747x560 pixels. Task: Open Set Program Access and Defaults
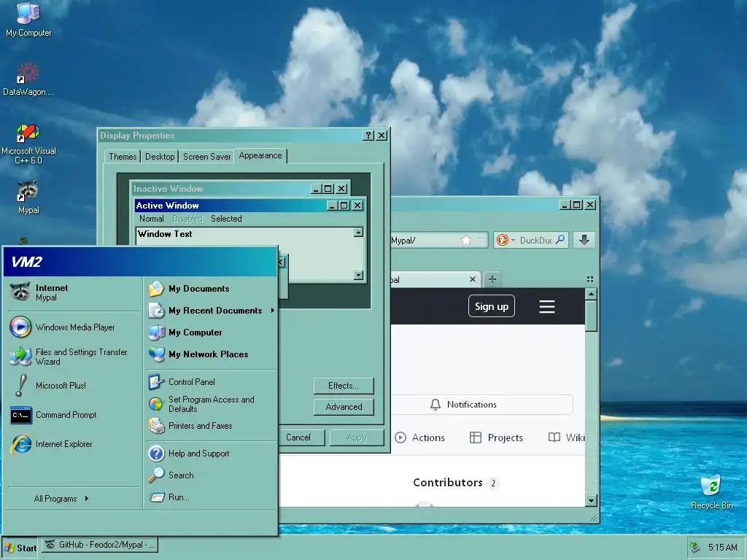(x=211, y=404)
